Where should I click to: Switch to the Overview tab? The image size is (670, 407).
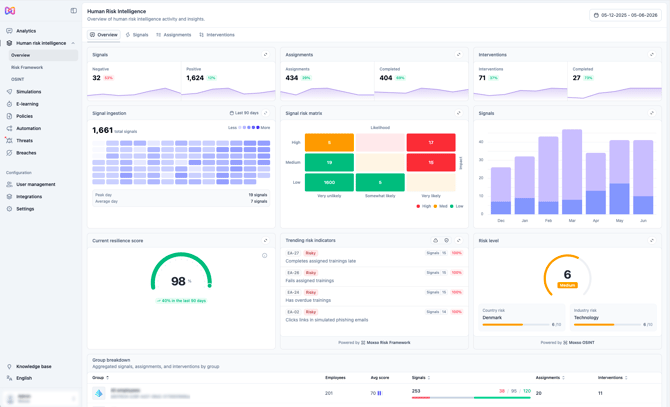tap(104, 35)
